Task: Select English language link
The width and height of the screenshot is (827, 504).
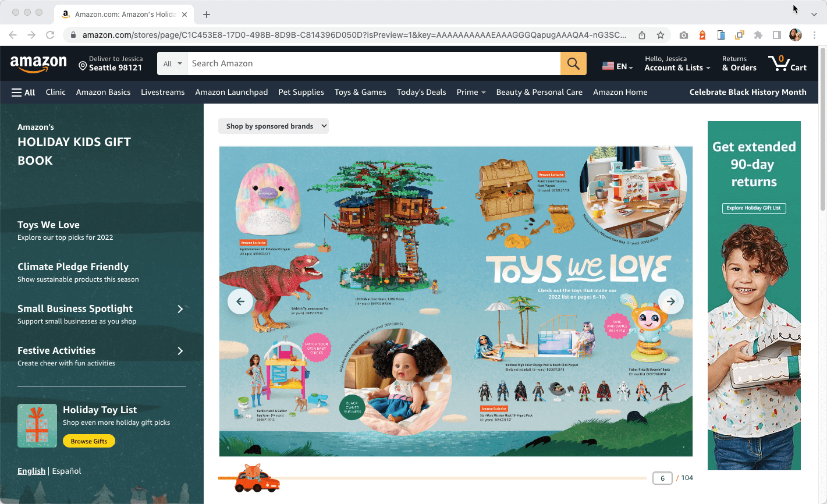Action: click(x=31, y=471)
